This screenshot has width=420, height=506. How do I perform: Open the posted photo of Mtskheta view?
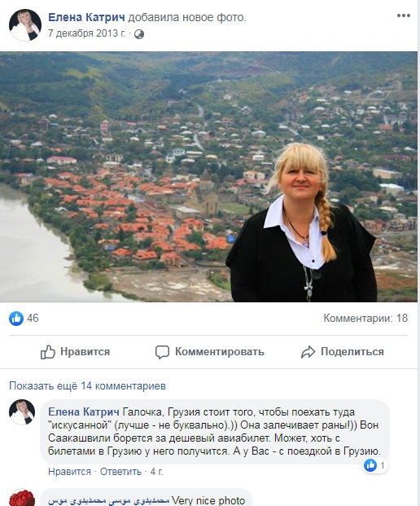[208, 177]
